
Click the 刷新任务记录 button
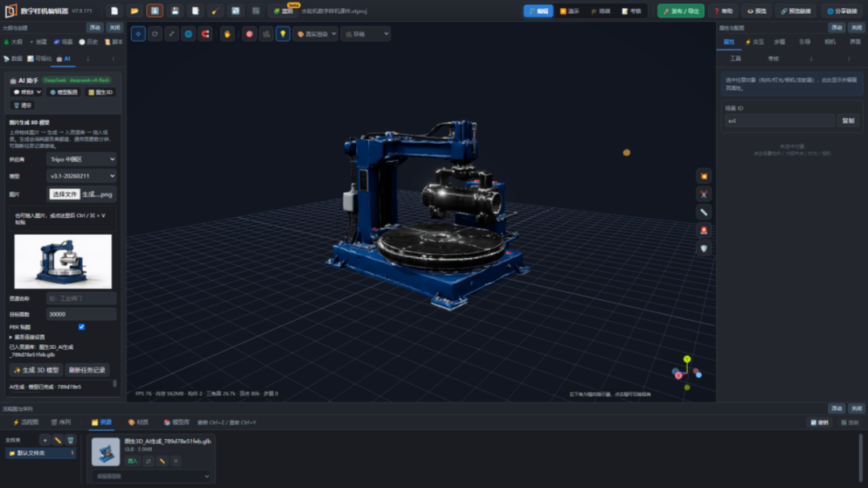87,370
